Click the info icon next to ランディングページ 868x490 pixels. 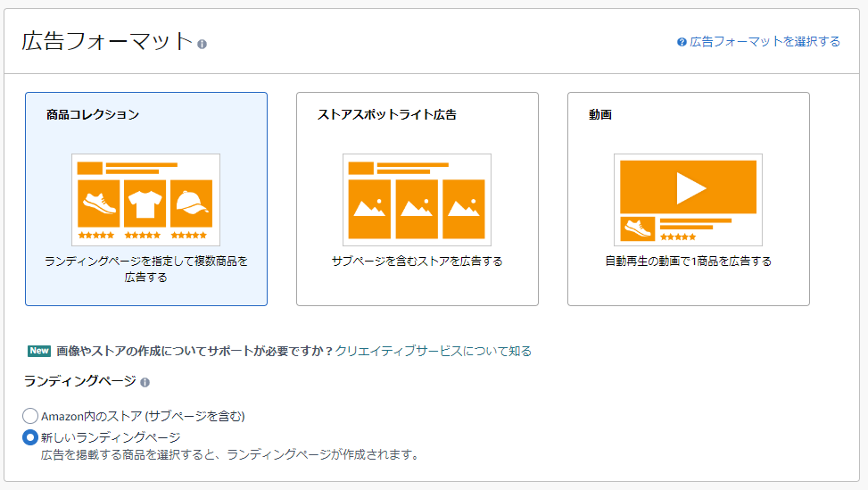[x=145, y=383]
